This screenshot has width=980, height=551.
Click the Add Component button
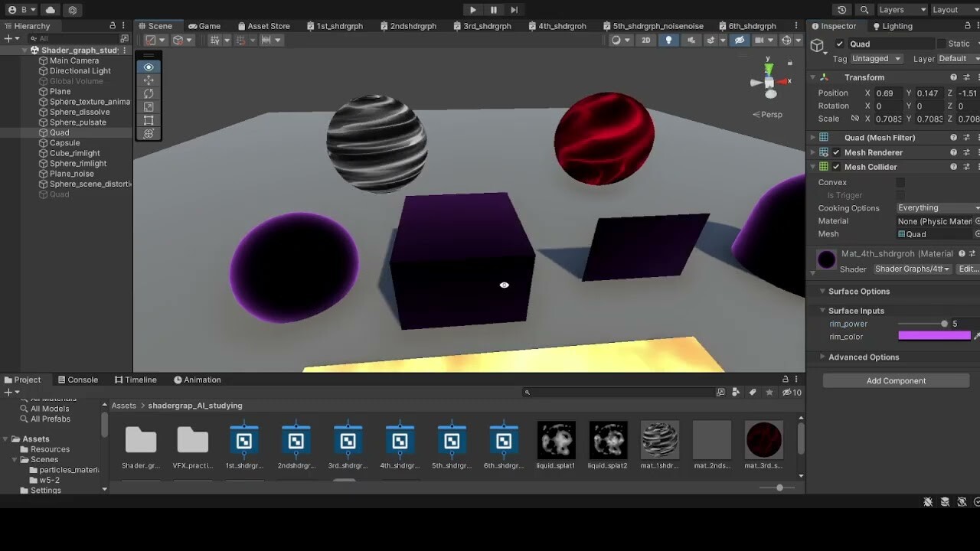click(895, 380)
